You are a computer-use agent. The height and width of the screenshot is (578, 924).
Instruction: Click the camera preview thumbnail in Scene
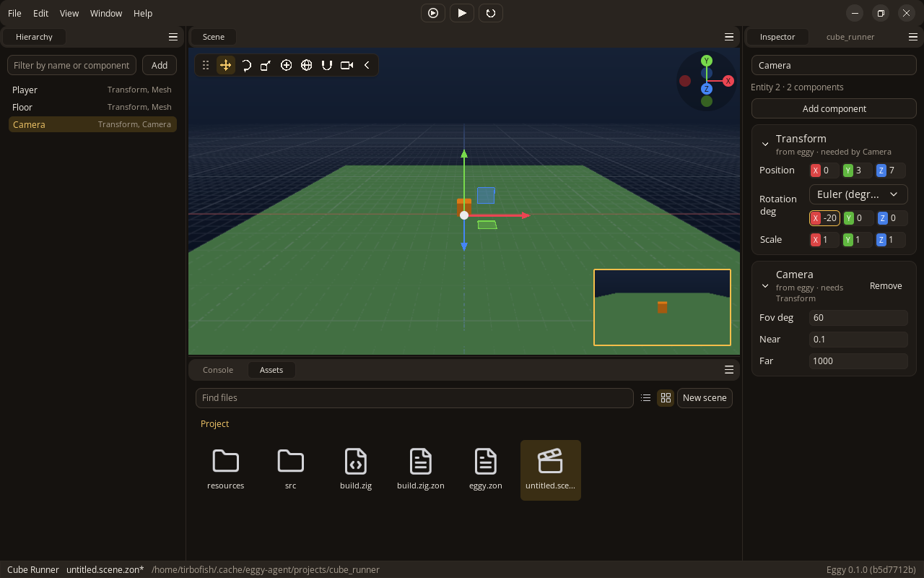tap(662, 308)
